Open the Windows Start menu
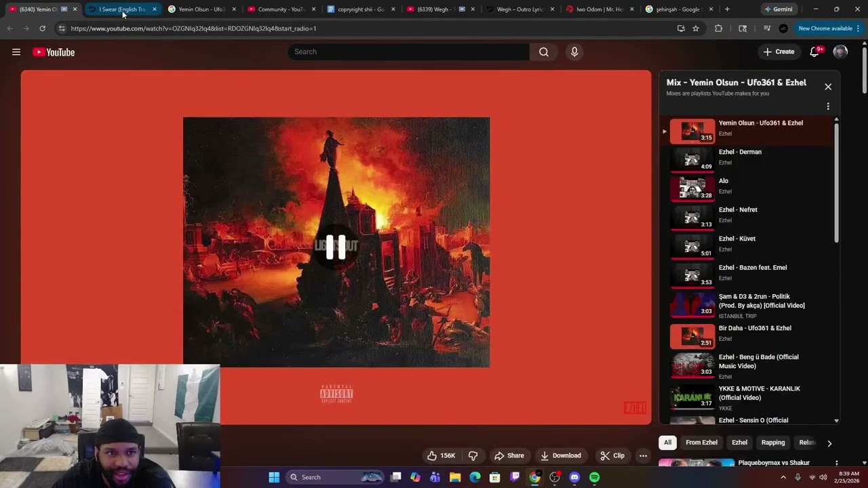Image resolution: width=868 pixels, height=488 pixels. coord(274,477)
